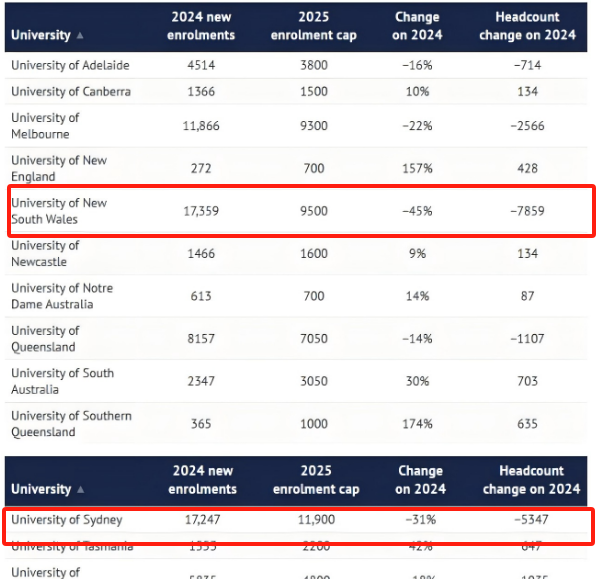Sort by University column in bottom table
602x579 pixels.
click(x=48, y=489)
